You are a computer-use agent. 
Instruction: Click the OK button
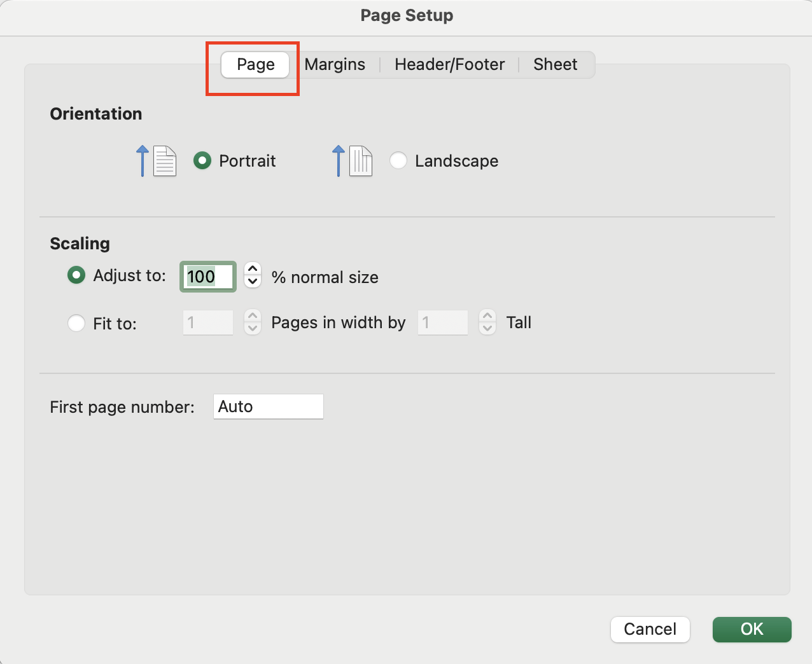pos(752,629)
